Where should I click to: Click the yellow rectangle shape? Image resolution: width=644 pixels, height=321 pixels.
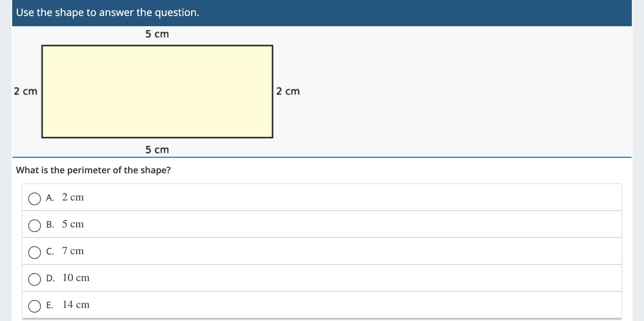157,92
